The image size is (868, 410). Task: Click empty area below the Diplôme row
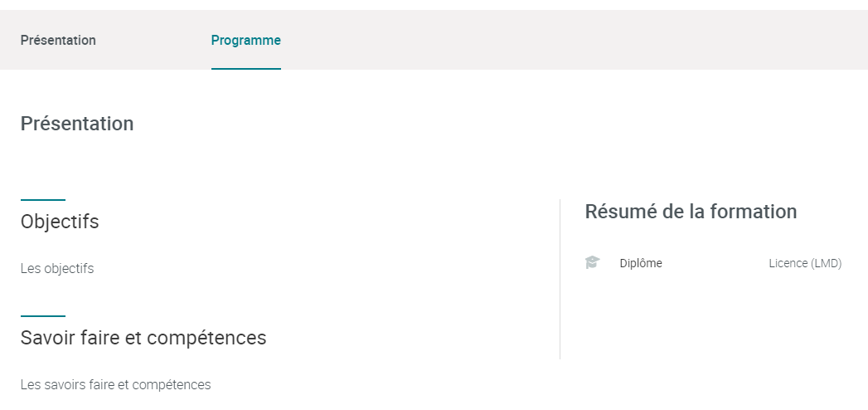714,317
